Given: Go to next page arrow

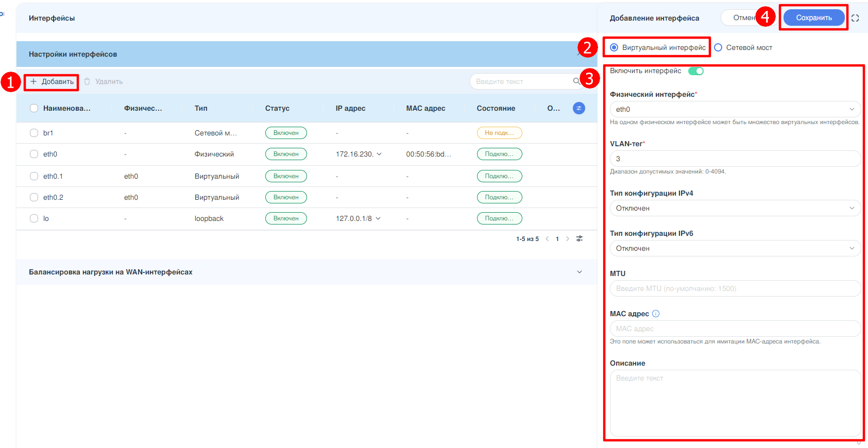Looking at the screenshot, I should pos(568,239).
